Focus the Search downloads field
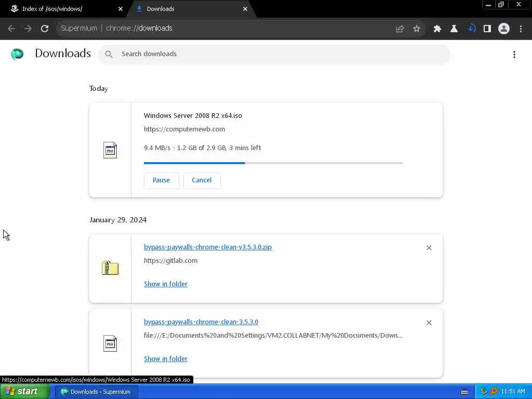The height and width of the screenshot is (399, 532). pos(274,54)
